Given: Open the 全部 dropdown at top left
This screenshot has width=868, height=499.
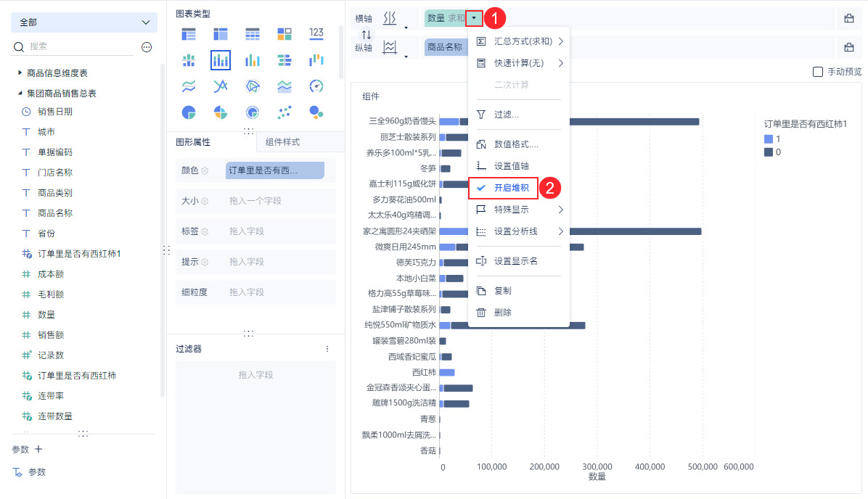Looking at the screenshot, I should (84, 22).
